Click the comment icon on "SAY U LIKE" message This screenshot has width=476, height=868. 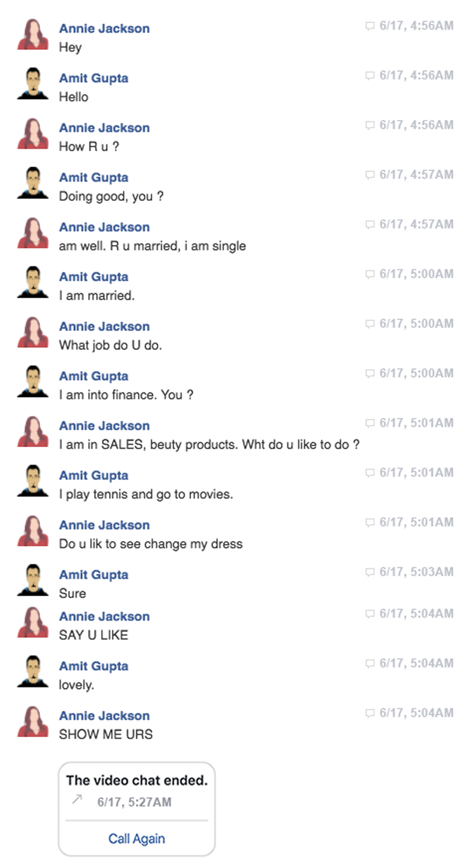(x=369, y=614)
